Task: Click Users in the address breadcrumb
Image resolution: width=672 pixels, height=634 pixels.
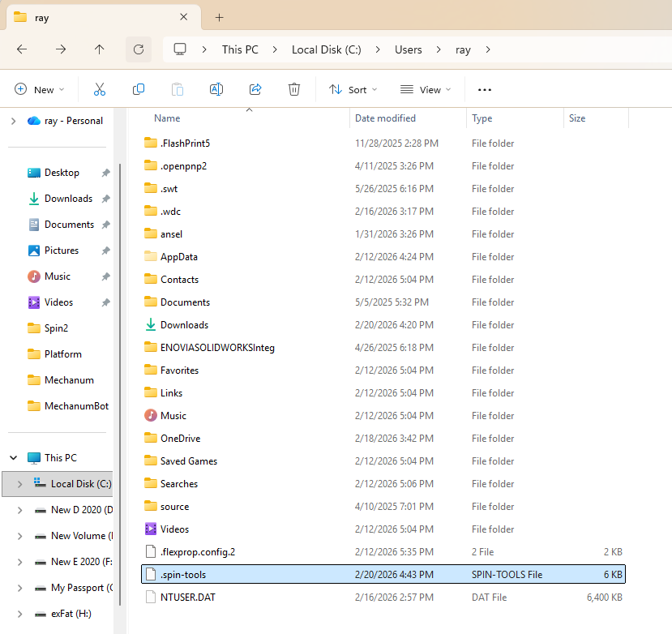Action: [408, 49]
